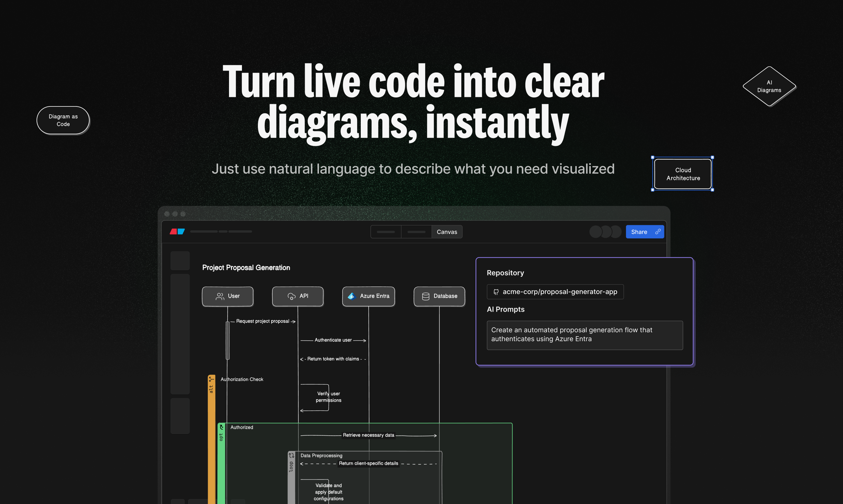Click the Eraser logo icon
843x504 pixels.
click(x=177, y=232)
